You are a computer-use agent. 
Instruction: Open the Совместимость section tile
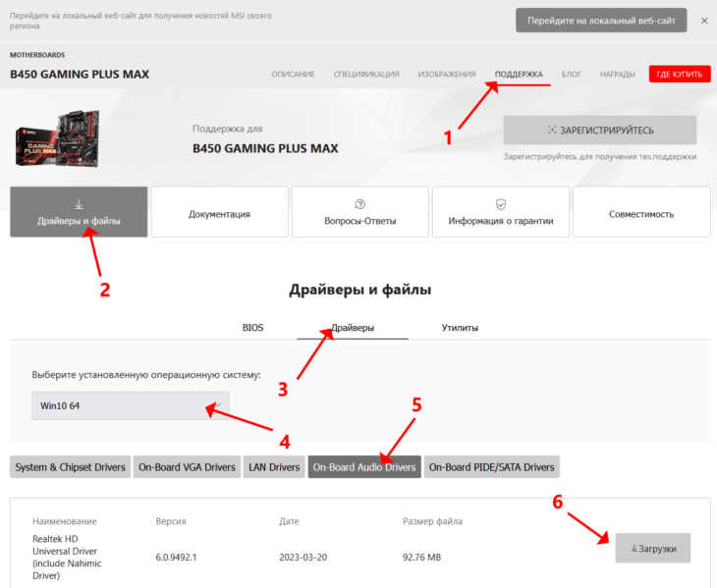tap(641, 211)
